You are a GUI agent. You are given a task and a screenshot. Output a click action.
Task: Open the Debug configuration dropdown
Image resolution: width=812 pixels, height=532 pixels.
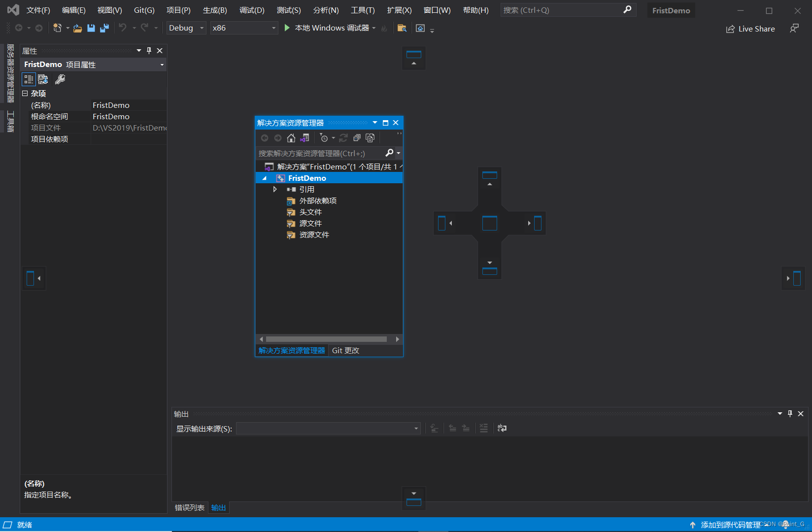click(x=186, y=28)
